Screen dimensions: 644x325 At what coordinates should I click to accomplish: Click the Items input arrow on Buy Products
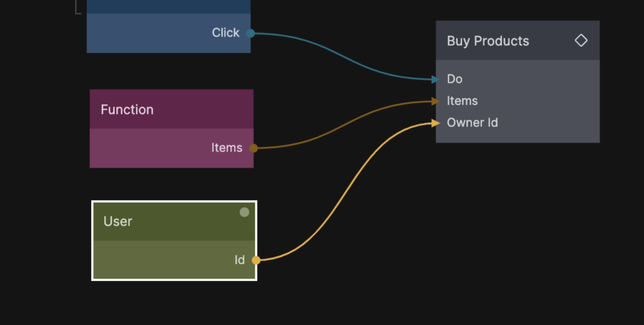pos(436,101)
